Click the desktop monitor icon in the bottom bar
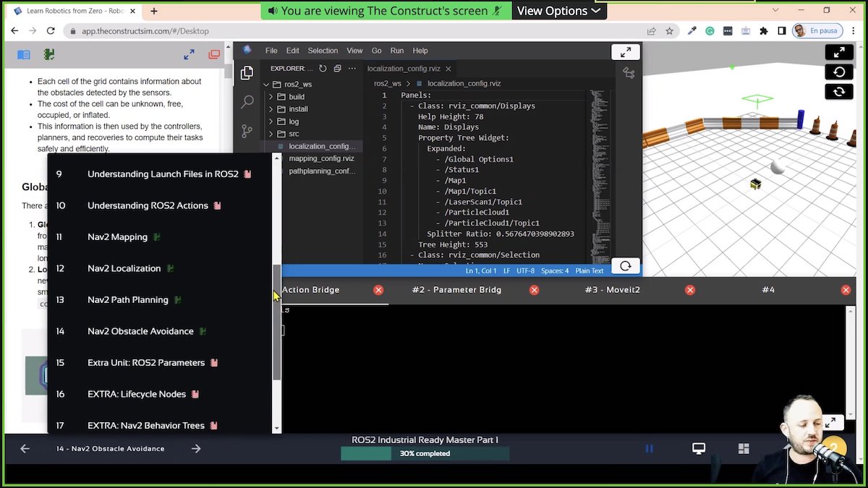This screenshot has height=488, width=868. click(699, 449)
